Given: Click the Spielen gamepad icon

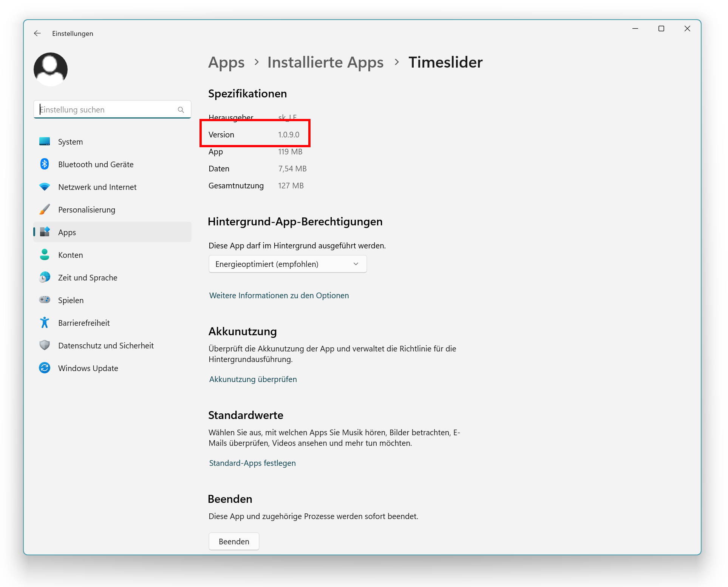Looking at the screenshot, I should point(45,300).
